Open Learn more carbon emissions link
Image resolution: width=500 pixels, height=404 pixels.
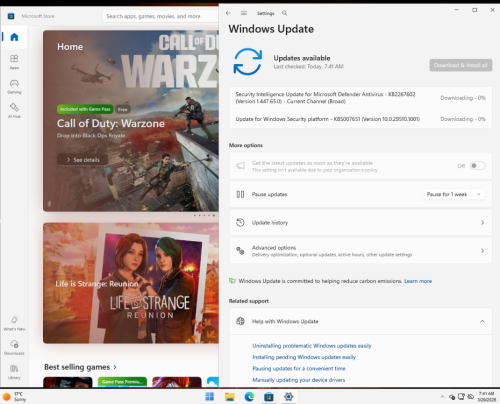point(418,281)
